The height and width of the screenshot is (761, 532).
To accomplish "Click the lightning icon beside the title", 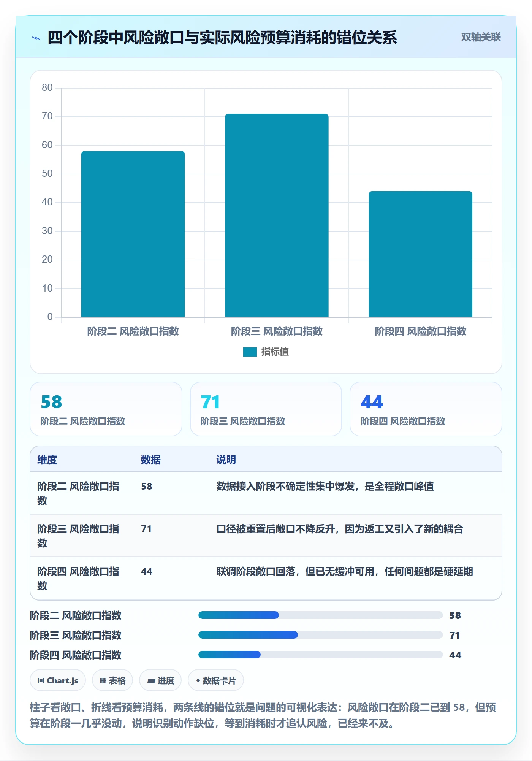I will click(36, 38).
